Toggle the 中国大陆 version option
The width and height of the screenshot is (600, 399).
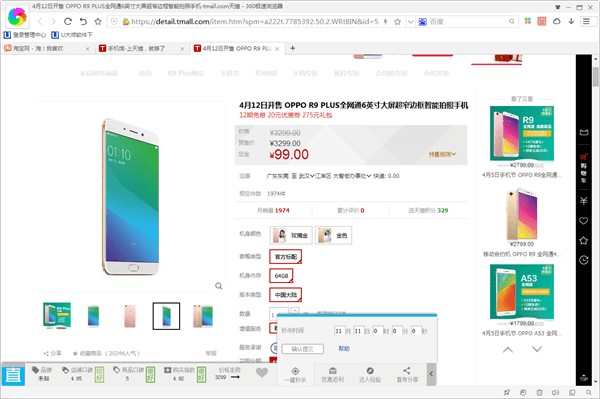[x=285, y=295]
